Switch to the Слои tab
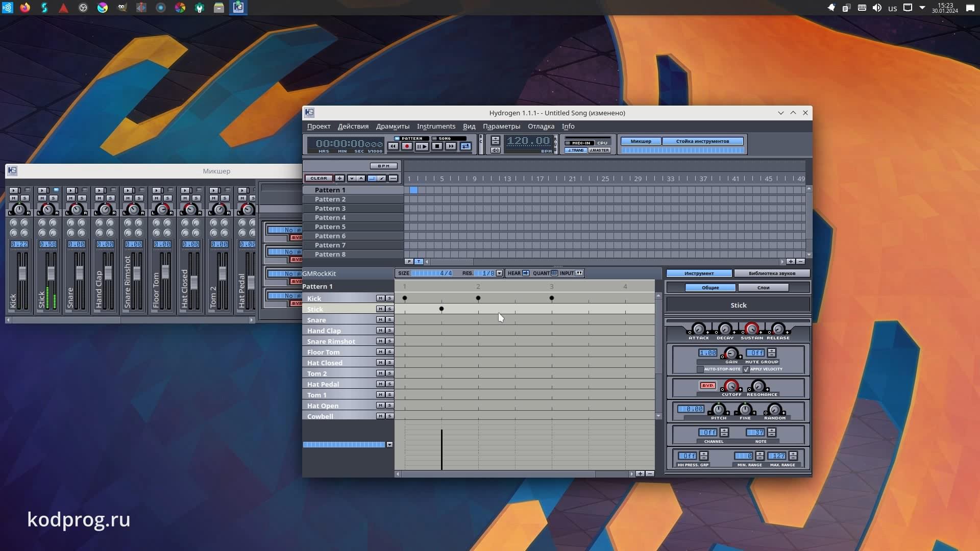This screenshot has width=980, height=551. coord(763,288)
